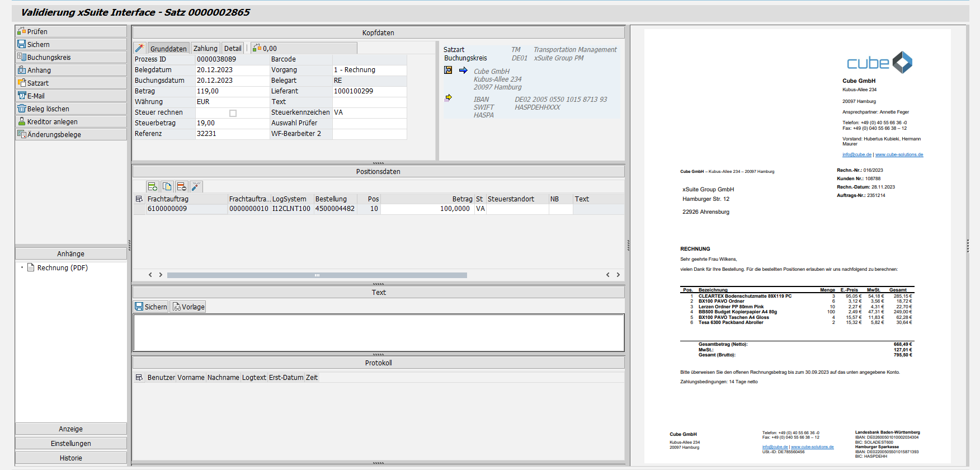980x470 pixels.
Task: Click inside the large Text note area
Action: 378,333
